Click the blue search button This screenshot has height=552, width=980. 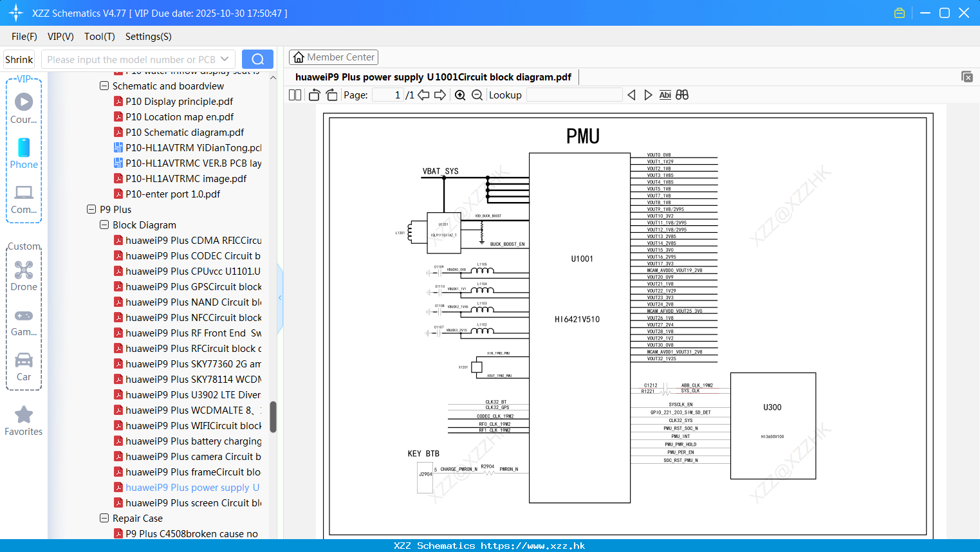(257, 59)
